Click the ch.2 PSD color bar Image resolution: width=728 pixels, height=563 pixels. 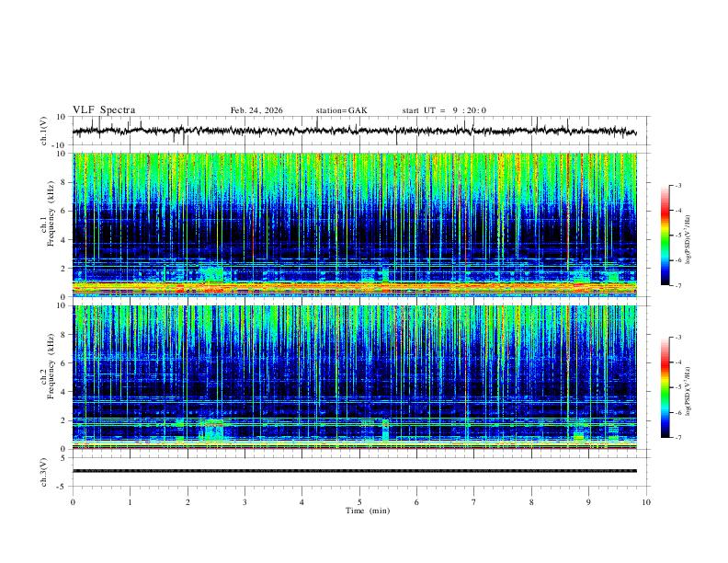click(x=665, y=387)
